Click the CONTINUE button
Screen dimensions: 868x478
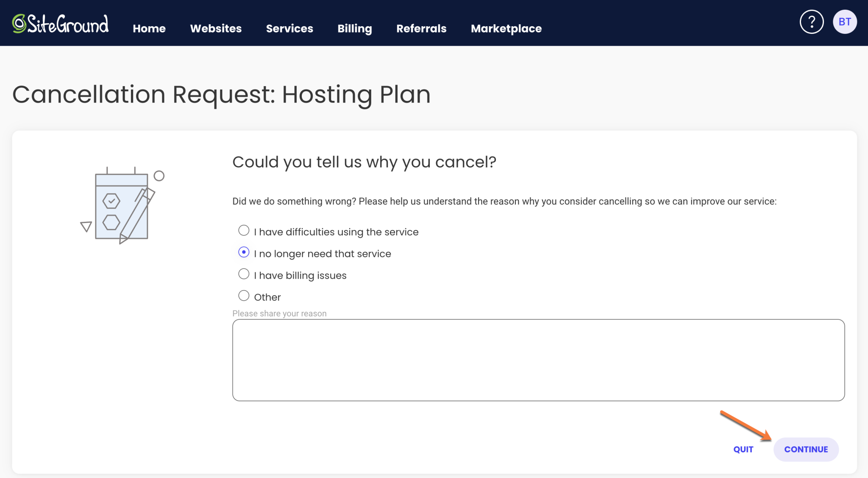click(x=806, y=449)
